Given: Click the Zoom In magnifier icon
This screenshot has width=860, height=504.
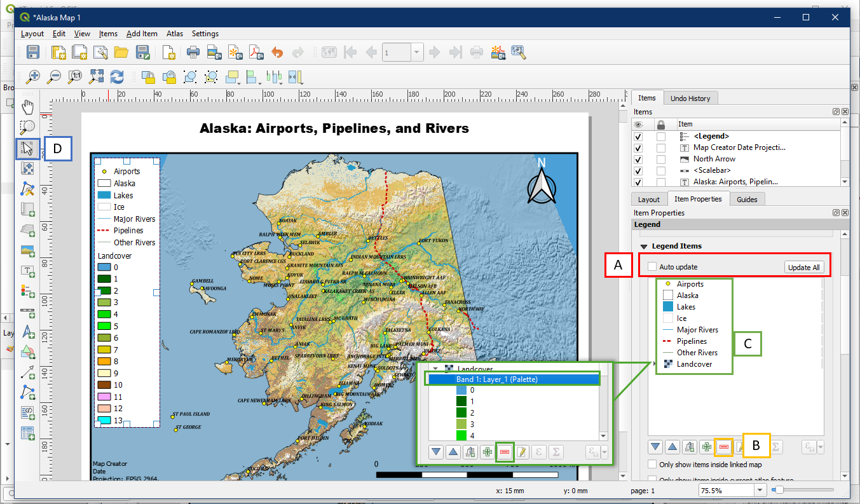Looking at the screenshot, I should coord(33,77).
